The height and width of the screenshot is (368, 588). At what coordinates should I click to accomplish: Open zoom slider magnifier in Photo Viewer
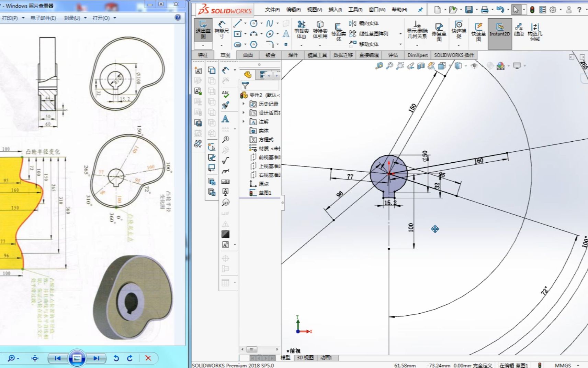13,358
